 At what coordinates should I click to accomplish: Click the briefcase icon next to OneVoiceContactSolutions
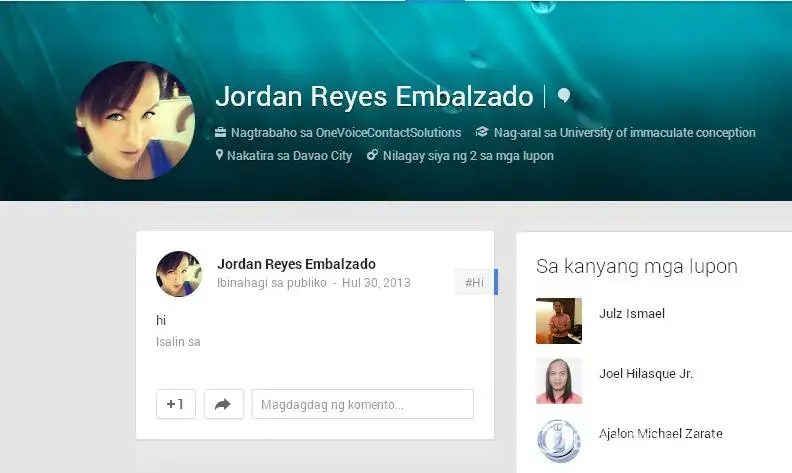pyautogui.click(x=221, y=132)
